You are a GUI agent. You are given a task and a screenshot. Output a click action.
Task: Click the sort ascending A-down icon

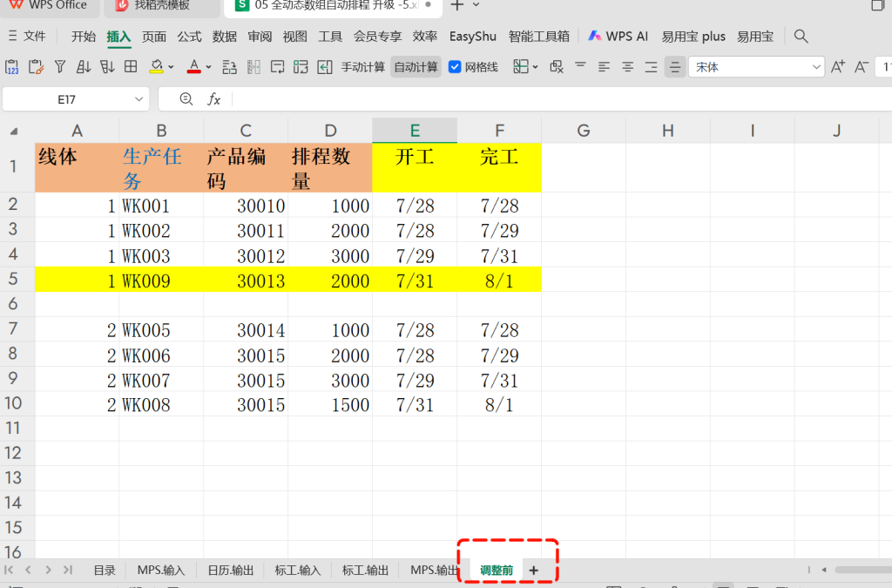[x=84, y=67]
